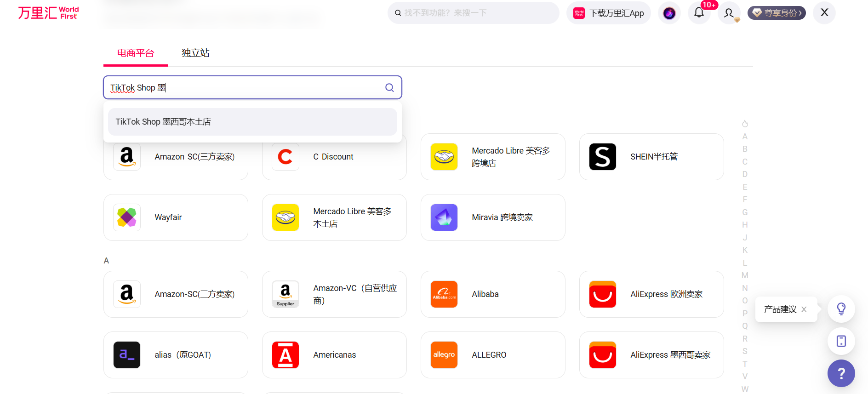Jump to letter B in alphabet index
This screenshot has height=394, width=868.
coord(745,149)
